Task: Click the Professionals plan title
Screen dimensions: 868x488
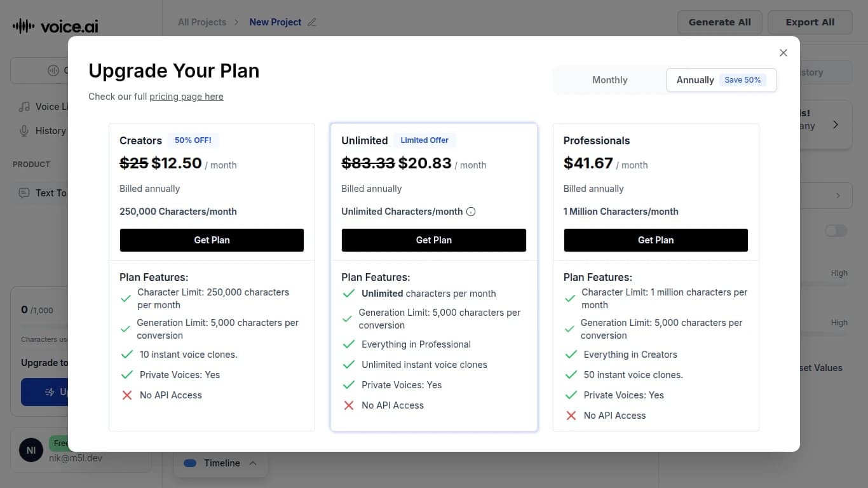Action: (597, 140)
